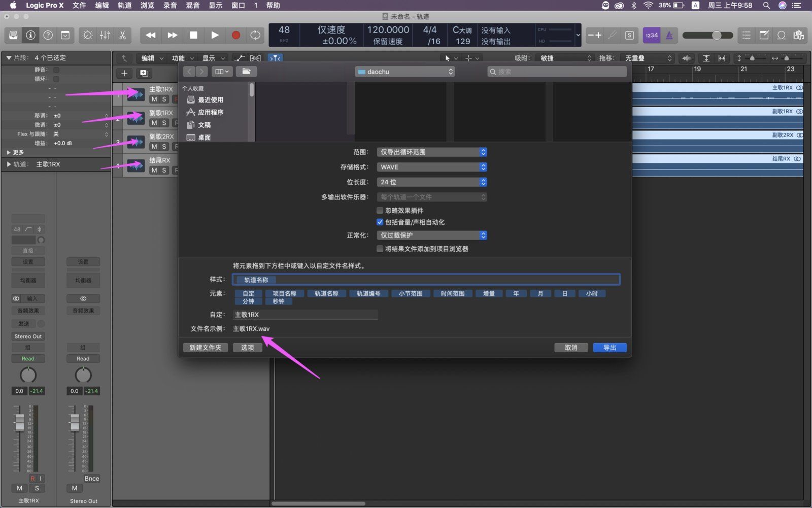Click the 导出 export button
The height and width of the screenshot is (508, 812).
(x=610, y=348)
